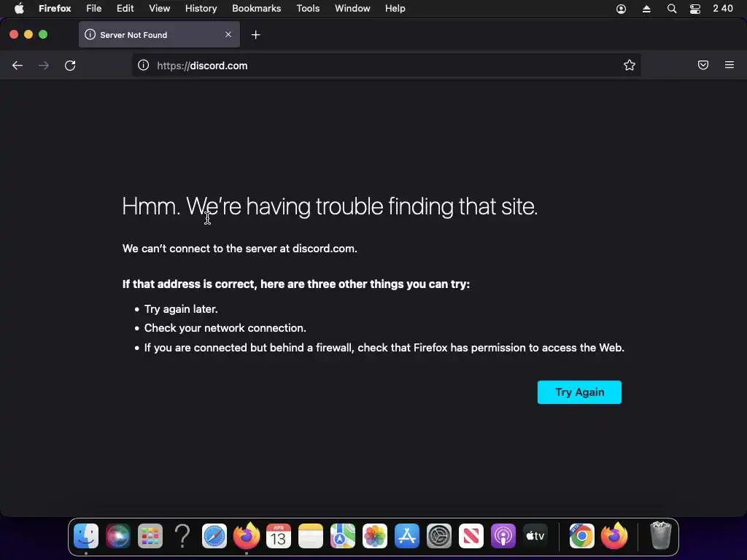The image size is (747, 560).
Task: Close the Server Not Found tab
Action: [x=228, y=34]
